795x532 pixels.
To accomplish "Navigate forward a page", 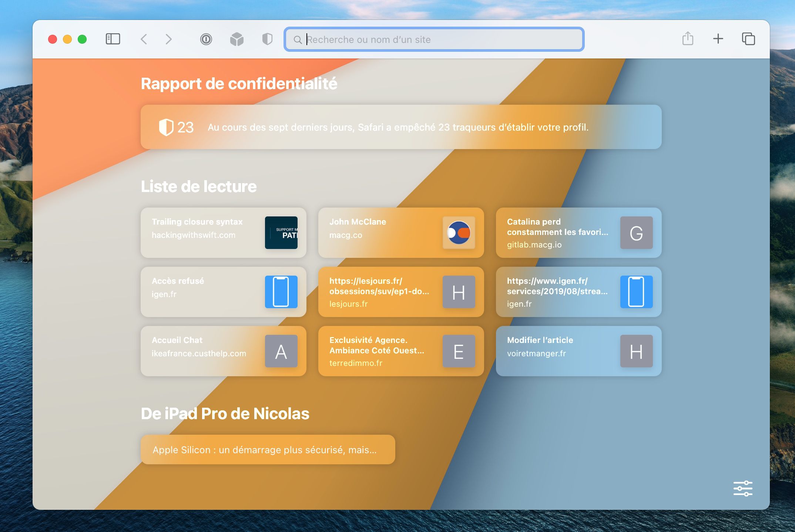I will (169, 39).
